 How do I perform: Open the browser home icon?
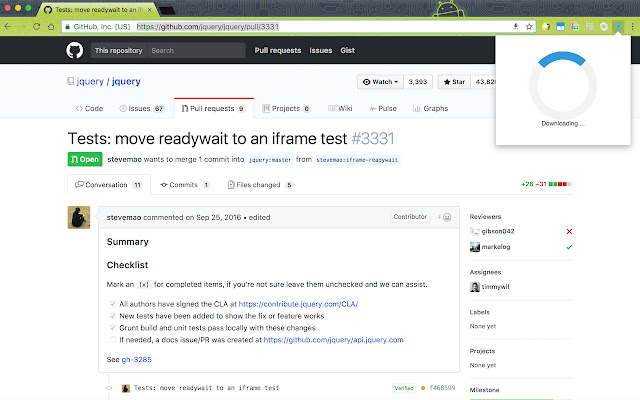coord(51,27)
